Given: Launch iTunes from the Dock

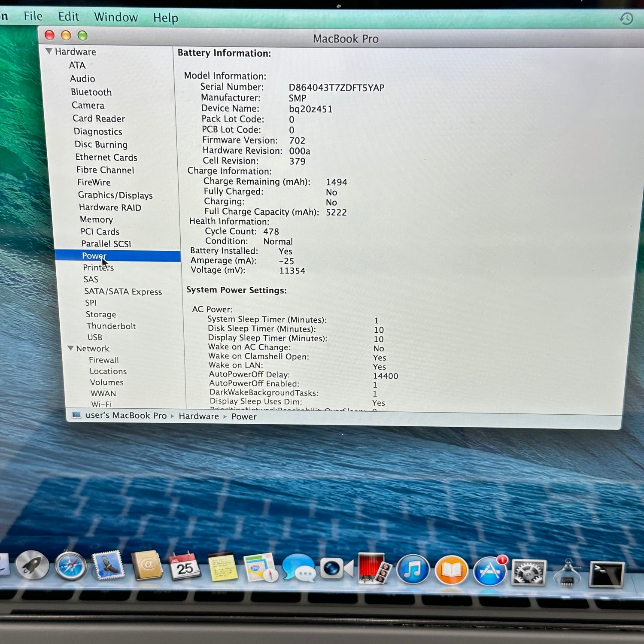Looking at the screenshot, I should [x=413, y=569].
